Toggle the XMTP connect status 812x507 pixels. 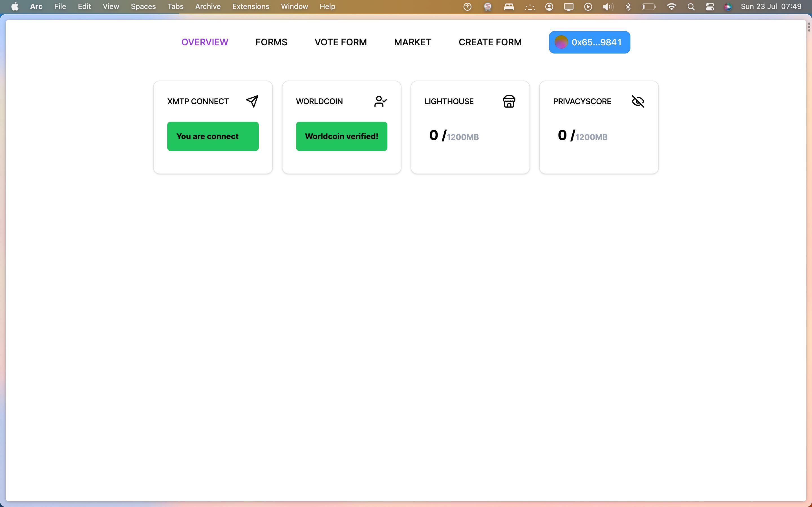[212, 136]
